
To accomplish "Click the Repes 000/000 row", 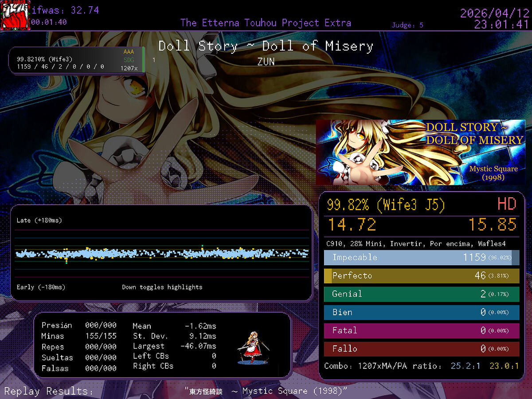I will pos(79,347).
